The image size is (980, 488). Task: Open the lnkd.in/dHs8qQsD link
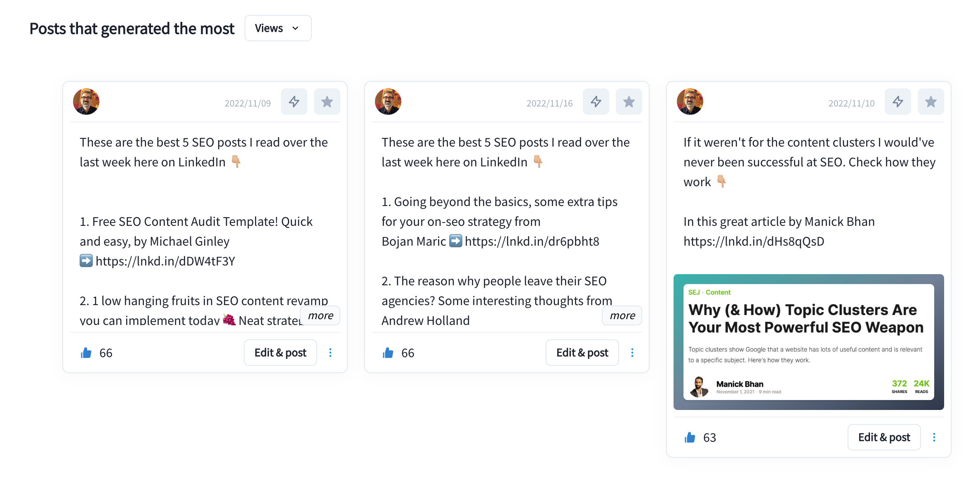point(754,242)
